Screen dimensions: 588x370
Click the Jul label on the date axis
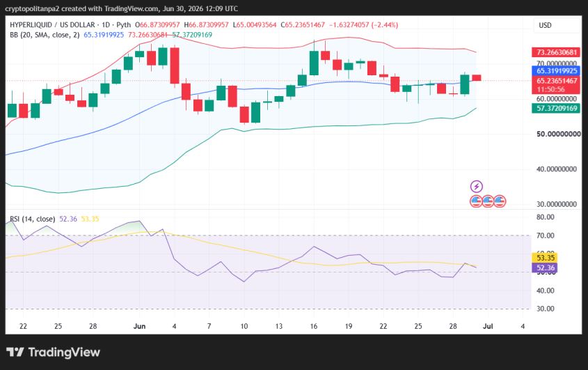click(488, 326)
